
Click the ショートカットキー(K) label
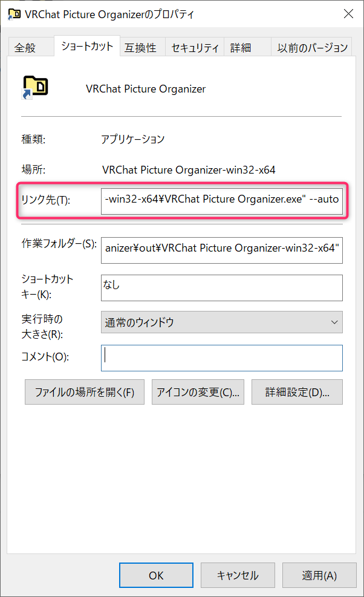click(x=47, y=287)
